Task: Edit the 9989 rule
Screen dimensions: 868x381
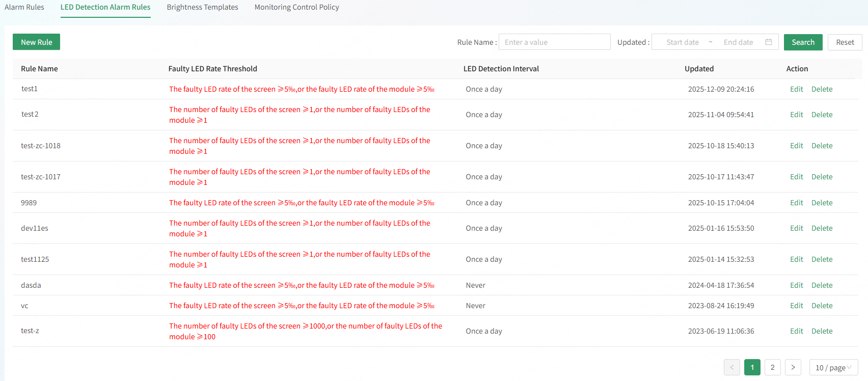Action: [x=796, y=203]
